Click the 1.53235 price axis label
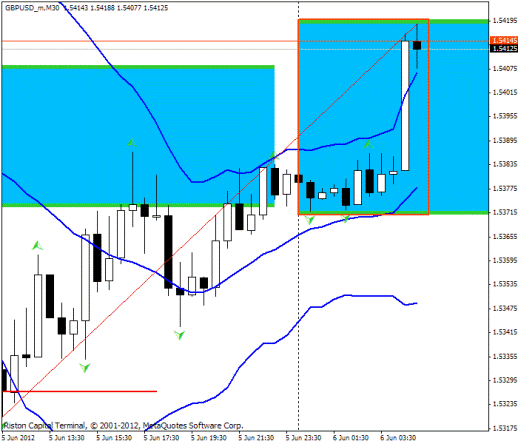This screenshot has height=444, width=518. point(505,404)
